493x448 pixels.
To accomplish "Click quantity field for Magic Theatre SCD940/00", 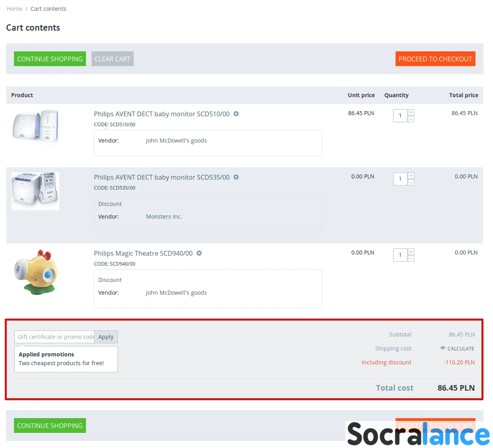I will click(400, 255).
